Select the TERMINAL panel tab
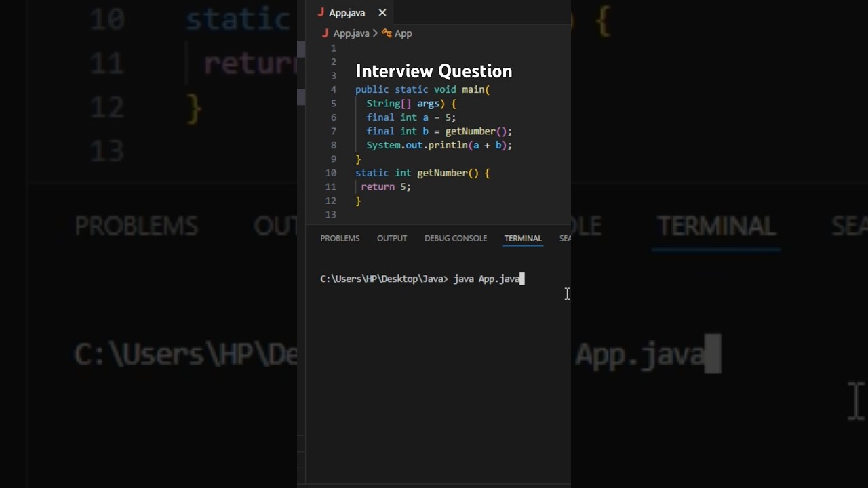The height and width of the screenshot is (488, 868). point(523,239)
